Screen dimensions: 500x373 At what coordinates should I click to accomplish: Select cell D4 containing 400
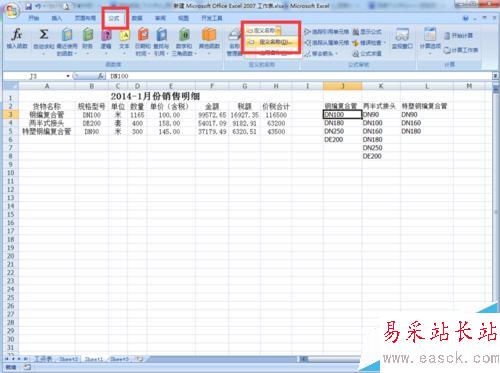click(137, 123)
